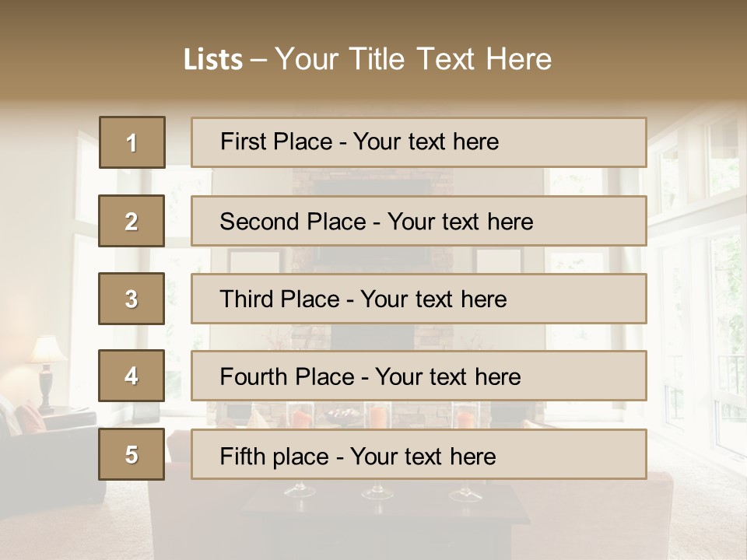Screen dimensions: 747x560
Task: Click the Fourth Place text bar
Action: click(419, 376)
